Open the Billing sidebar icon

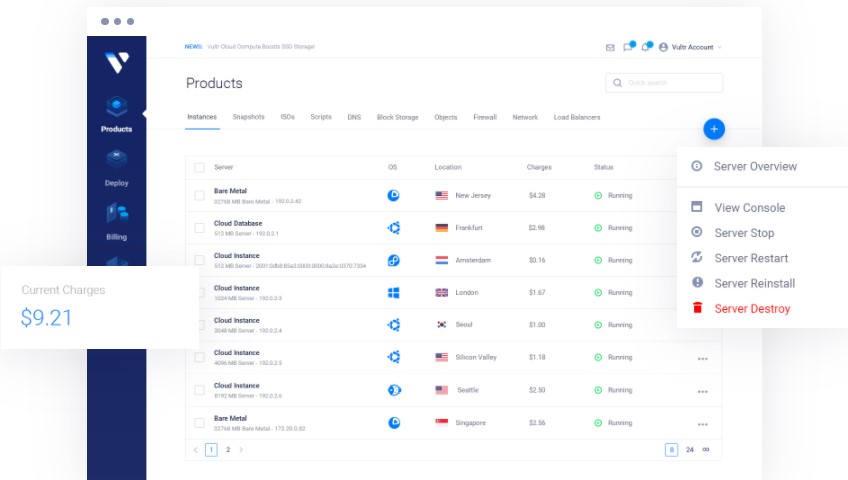tap(116, 213)
